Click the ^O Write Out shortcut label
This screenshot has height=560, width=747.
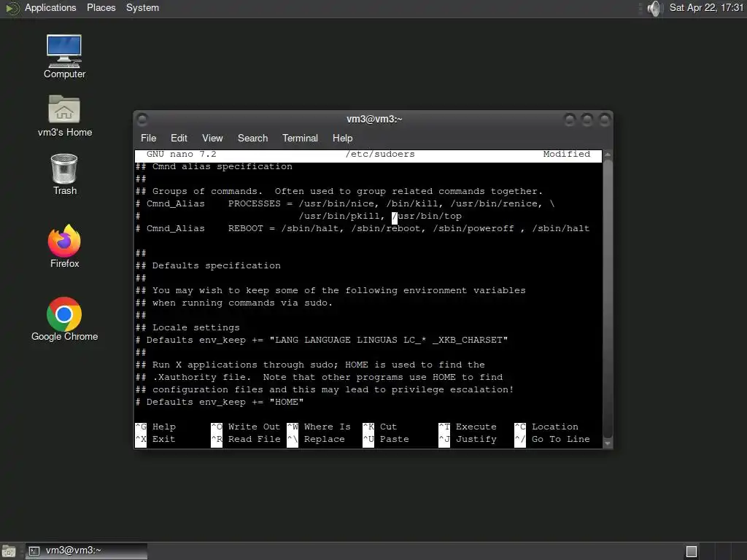245,427
